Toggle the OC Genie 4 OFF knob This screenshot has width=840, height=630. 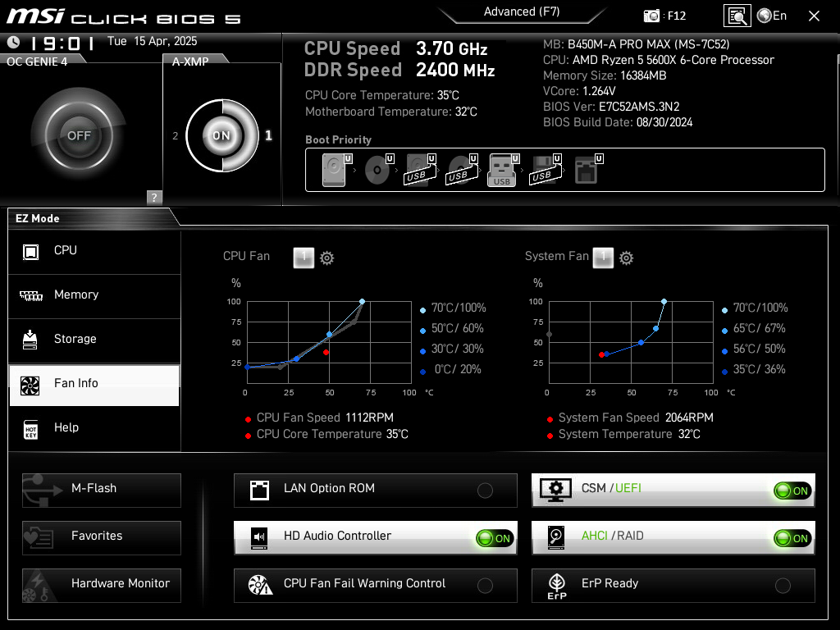79,135
